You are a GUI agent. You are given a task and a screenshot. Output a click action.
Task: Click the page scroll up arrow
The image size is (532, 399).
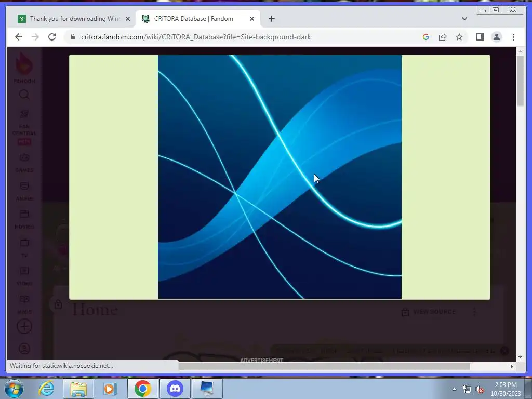[520, 51]
